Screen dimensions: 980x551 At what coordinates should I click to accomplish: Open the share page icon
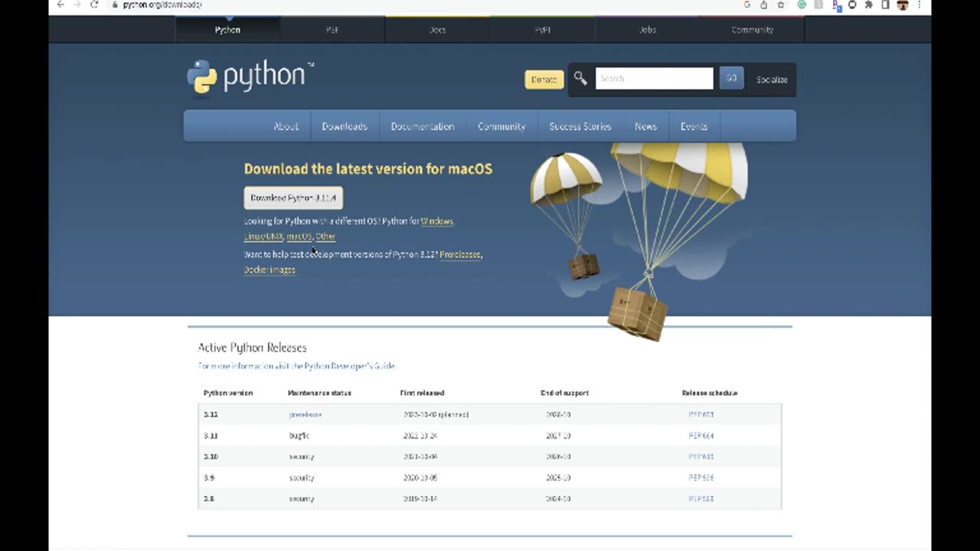[x=763, y=5]
